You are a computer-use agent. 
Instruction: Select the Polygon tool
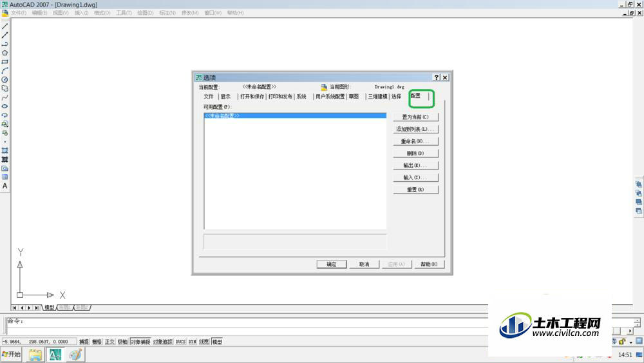click(x=5, y=53)
